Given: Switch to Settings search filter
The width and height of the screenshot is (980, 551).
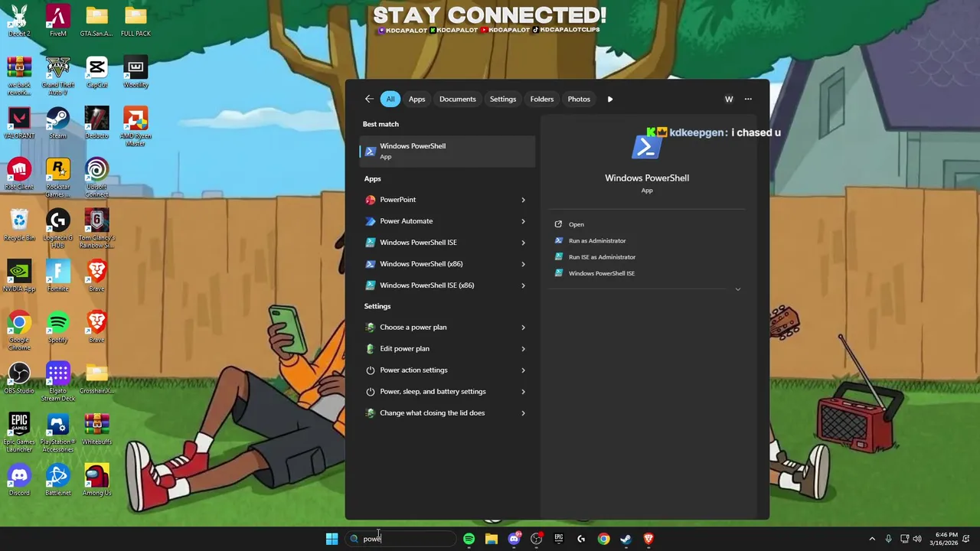Looking at the screenshot, I should (x=503, y=99).
